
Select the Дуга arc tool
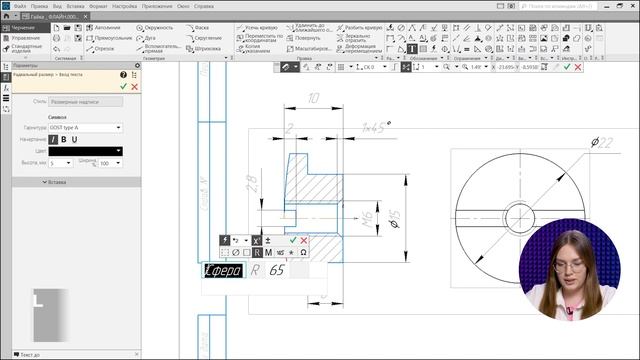tap(146, 38)
